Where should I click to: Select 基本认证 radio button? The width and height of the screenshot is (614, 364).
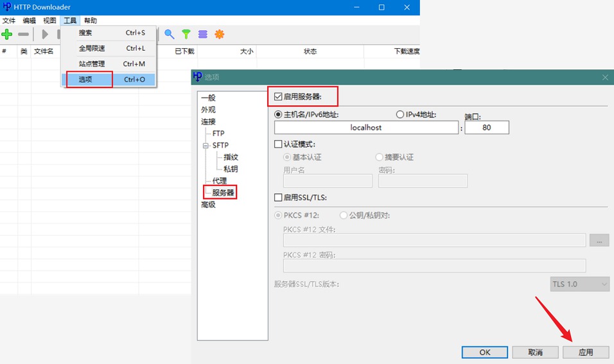tap(287, 157)
